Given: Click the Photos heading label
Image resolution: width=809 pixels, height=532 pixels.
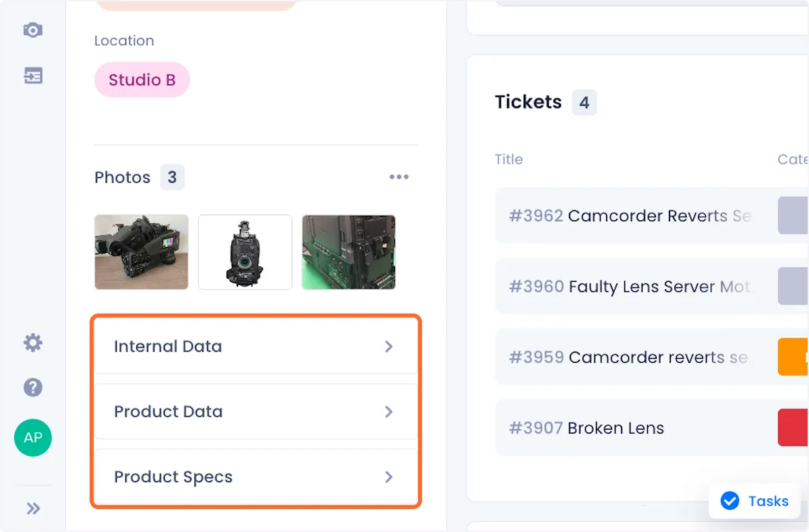Looking at the screenshot, I should point(123,177).
